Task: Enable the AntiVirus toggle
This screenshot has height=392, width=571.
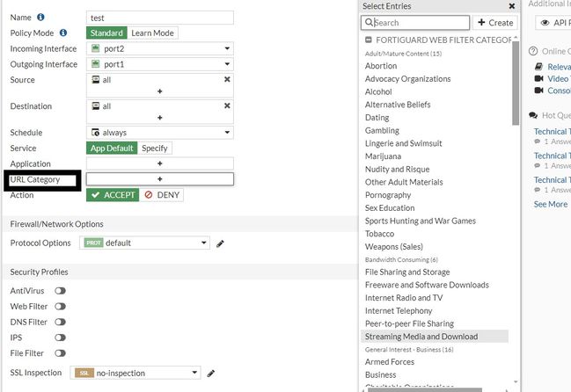Action: [x=61, y=290]
